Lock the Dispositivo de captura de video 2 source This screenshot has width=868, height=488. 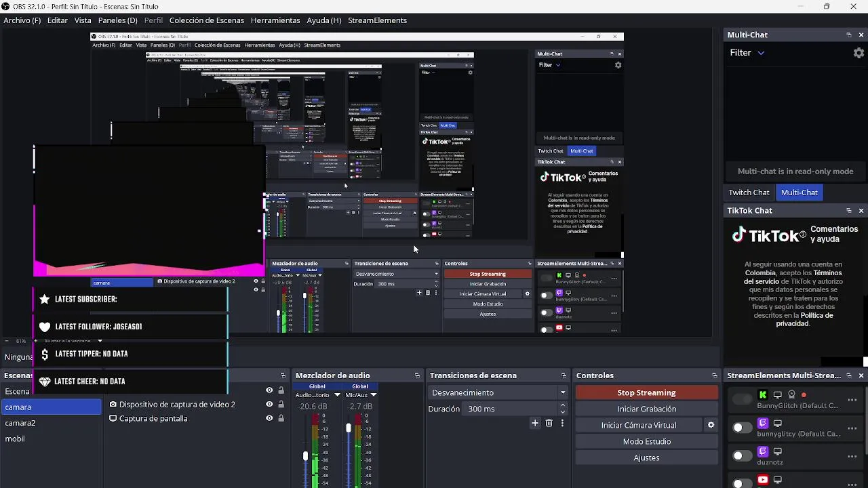[x=281, y=405]
